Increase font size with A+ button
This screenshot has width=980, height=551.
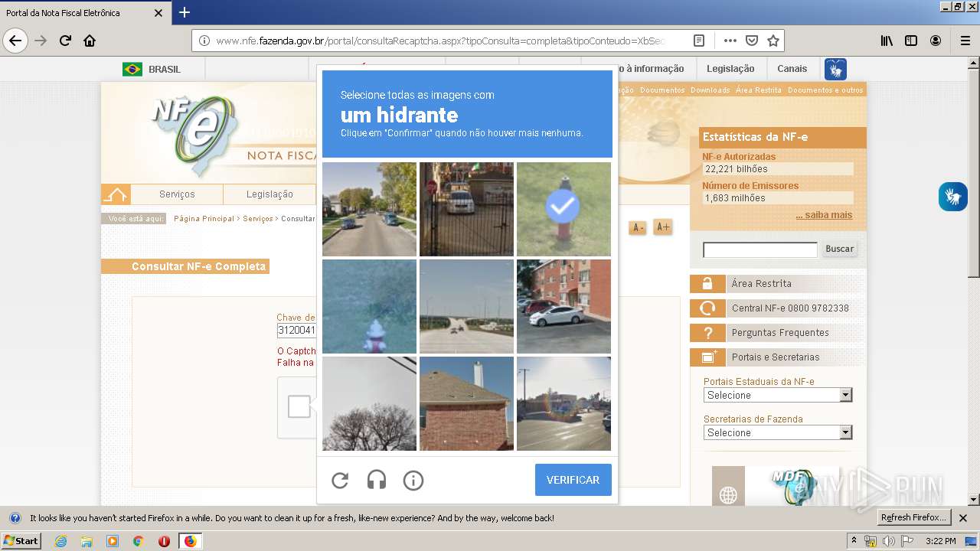(x=663, y=227)
